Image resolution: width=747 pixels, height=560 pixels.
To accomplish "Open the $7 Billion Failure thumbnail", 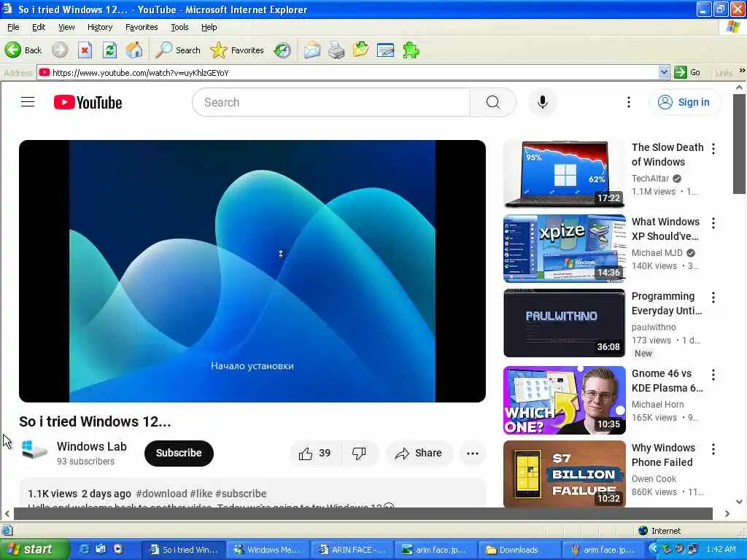I will pos(565,474).
